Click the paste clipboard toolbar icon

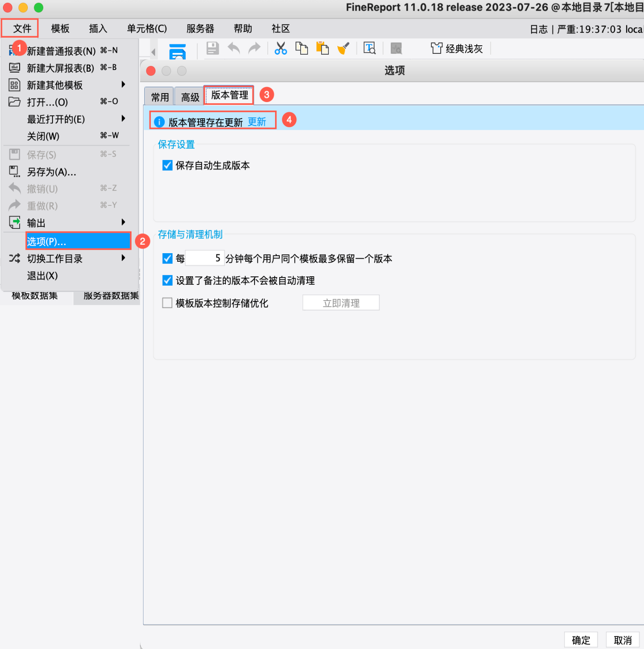pyautogui.click(x=322, y=48)
